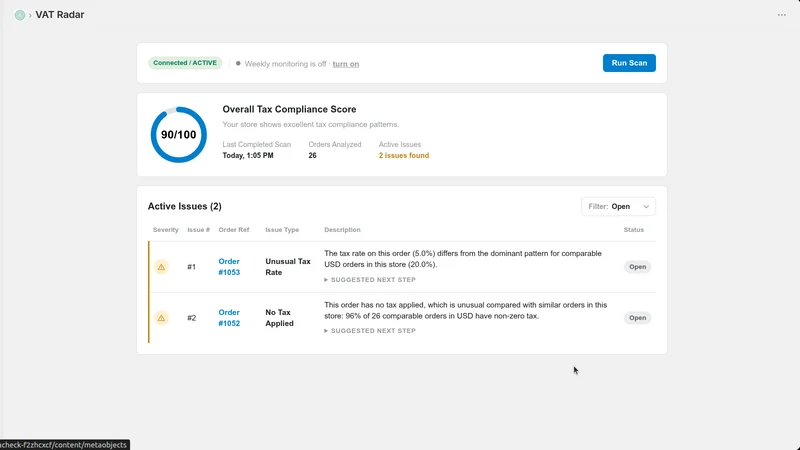Image resolution: width=800 pixels, height=450 pixels.
Task: Open the three-dot more options menu
Action: click(x=782, y=15)
